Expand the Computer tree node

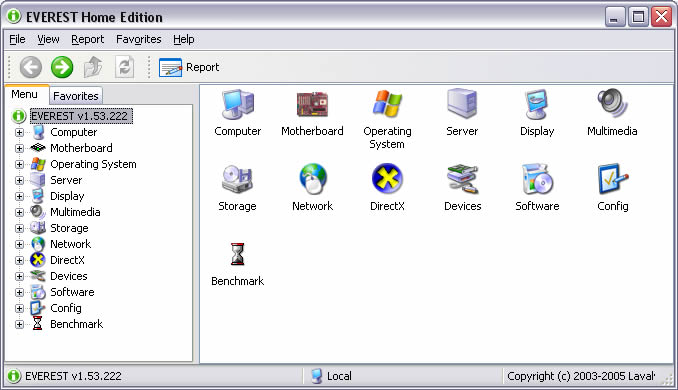(19, 132)
